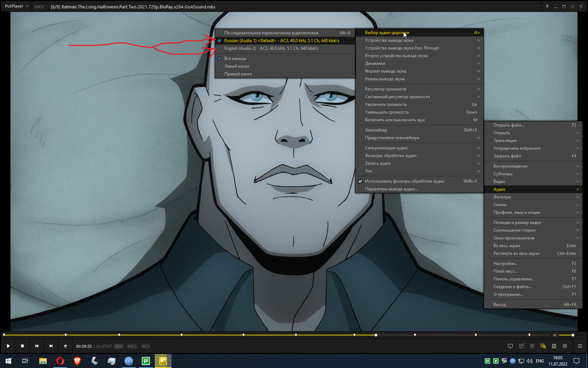
Task: Click system tray volume icon
Action: point(530,361)
